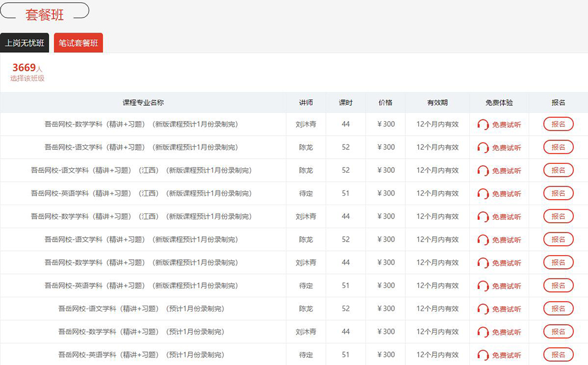Image resolution: width=588 pixels, height=365 pixels.
Task: Click 12个月内有效 in 语文学科 (预计1月份录制完) row
Action: (437, 309)
